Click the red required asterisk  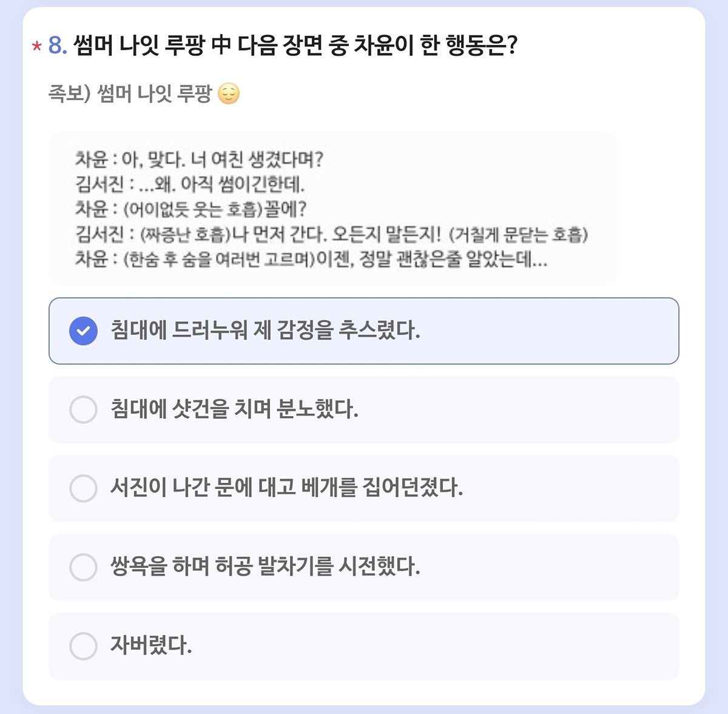37,47
